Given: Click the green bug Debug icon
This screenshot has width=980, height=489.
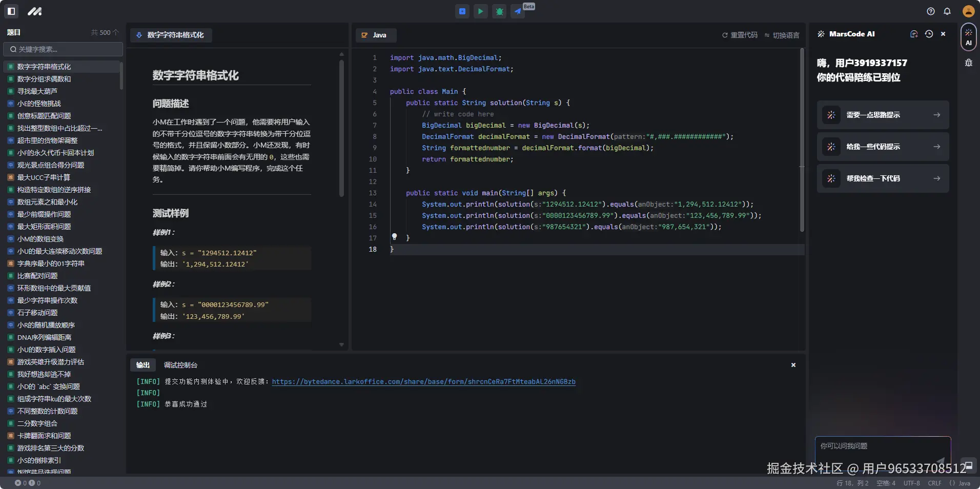Looking at the screenshot, I should pos(499,11).
